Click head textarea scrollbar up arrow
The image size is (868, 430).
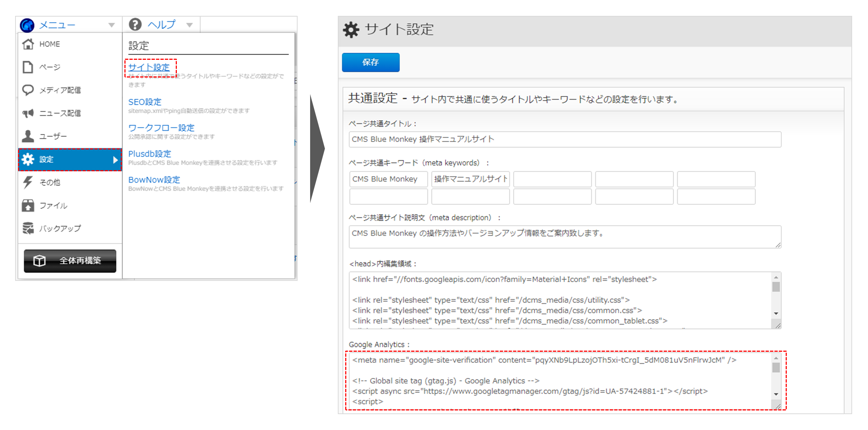pos(776,277)
